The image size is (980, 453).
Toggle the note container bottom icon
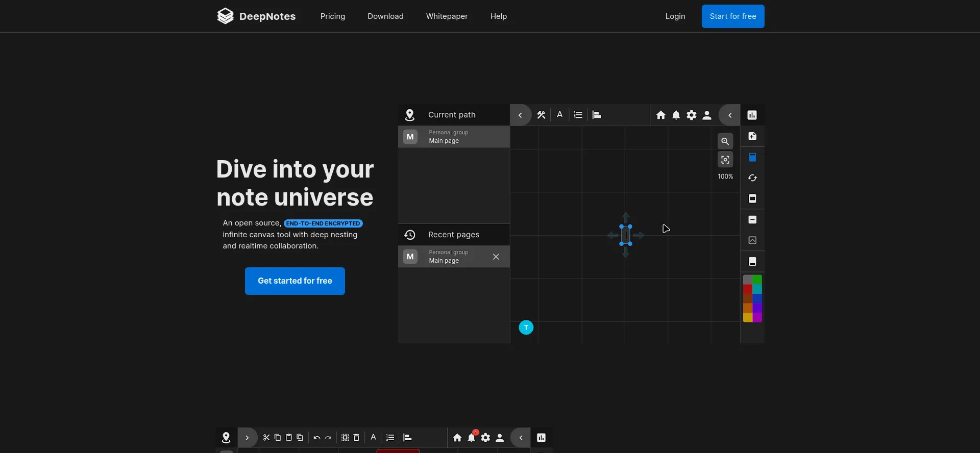point(752,262)
